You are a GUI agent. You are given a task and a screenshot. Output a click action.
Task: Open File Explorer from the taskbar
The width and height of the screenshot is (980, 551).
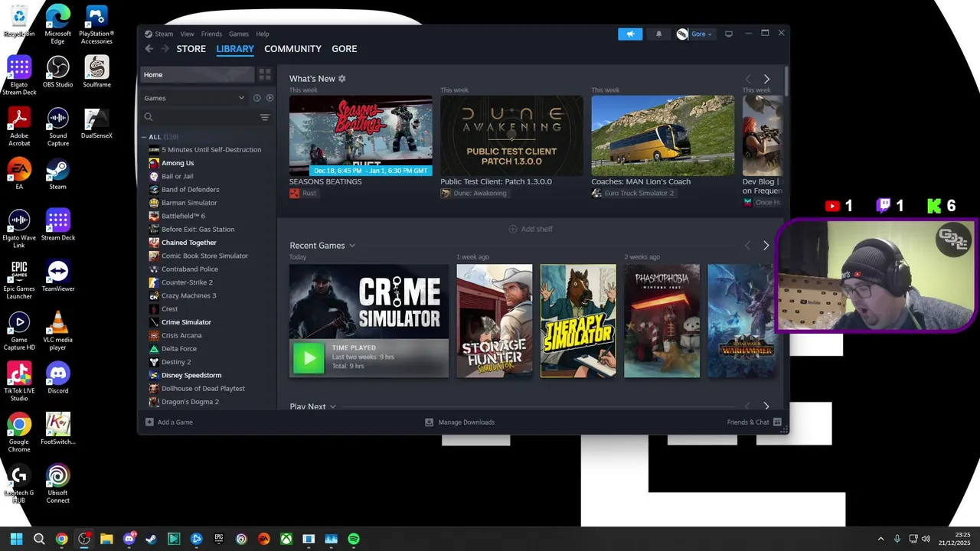[106, 539]
